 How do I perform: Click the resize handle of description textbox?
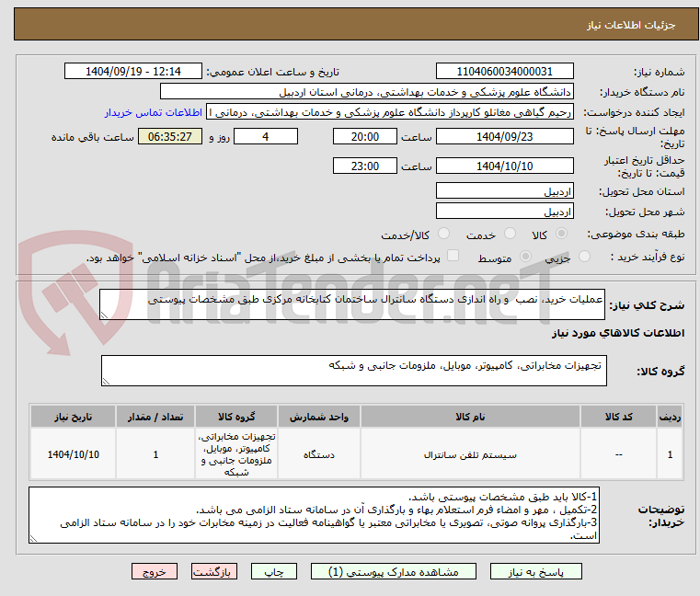click(104, 315)
